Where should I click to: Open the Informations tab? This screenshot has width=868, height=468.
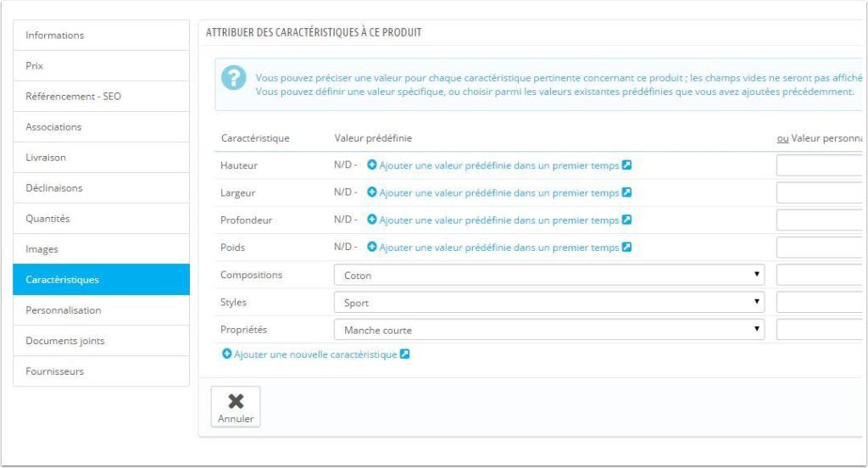(x=102, y=36)
